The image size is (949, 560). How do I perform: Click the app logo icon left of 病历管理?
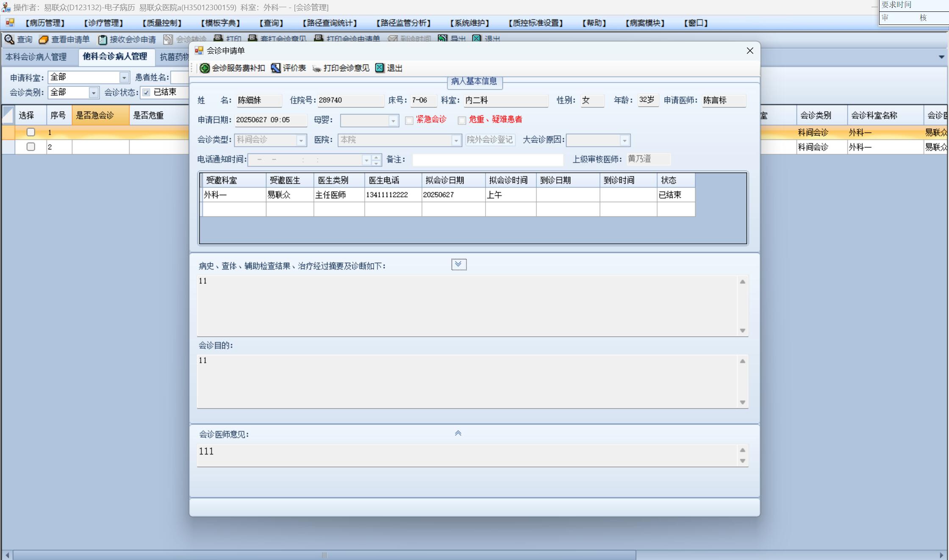(10, 22)
